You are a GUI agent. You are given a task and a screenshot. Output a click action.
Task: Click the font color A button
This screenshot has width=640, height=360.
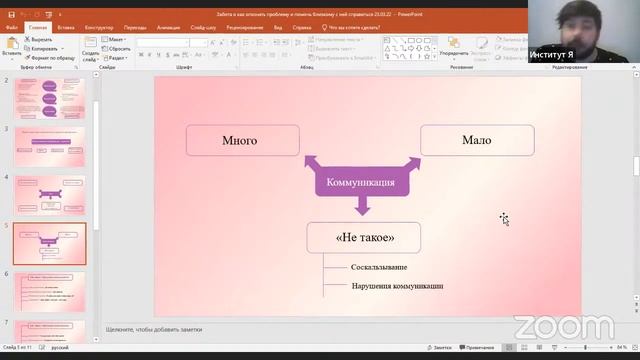[x=229, y=55]
